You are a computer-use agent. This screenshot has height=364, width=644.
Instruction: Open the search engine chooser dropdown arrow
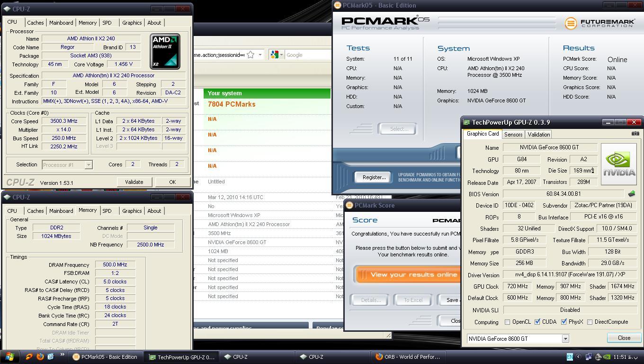pyautogui.click(x=281, y=55)
